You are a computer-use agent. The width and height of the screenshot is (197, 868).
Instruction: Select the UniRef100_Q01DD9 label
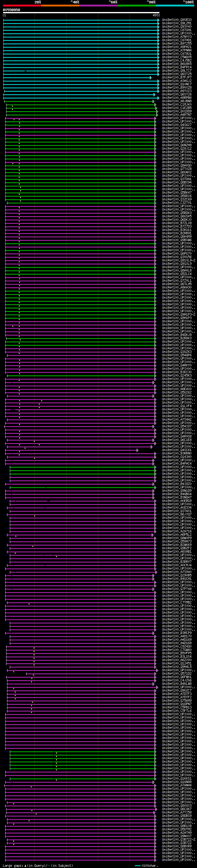pyautogui.click(x=177, y=111)
